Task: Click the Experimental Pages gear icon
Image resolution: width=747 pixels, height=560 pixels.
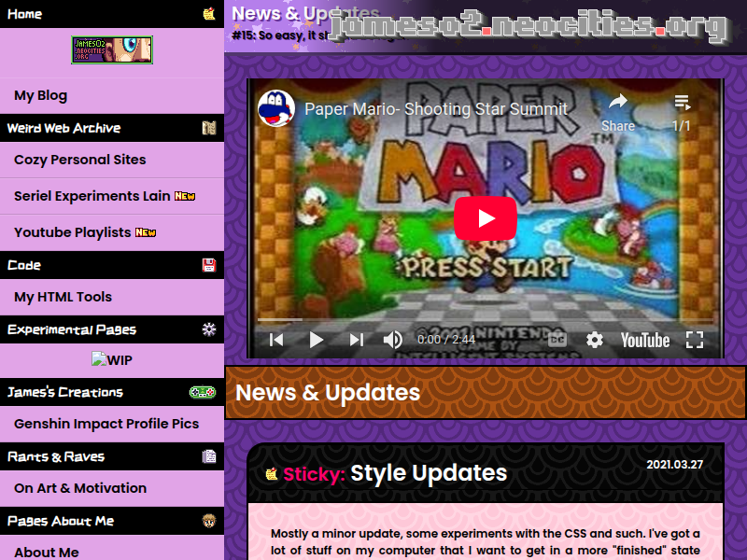Action: pyautogui.click(x=208, y=329)
